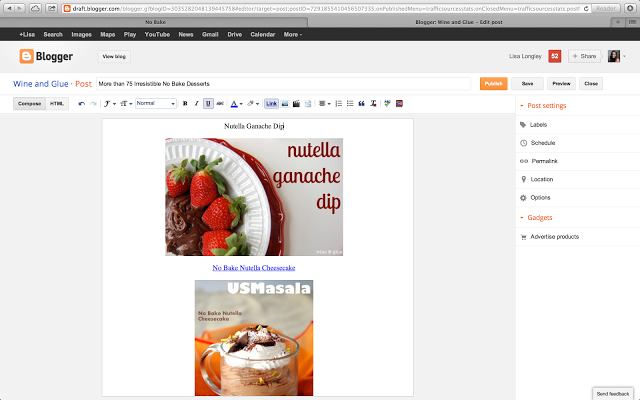Image resolution: width=640 pixels, height=400 pixels.
Task: Insert a video with the clapperboard icon
Action: pos(296,104)
